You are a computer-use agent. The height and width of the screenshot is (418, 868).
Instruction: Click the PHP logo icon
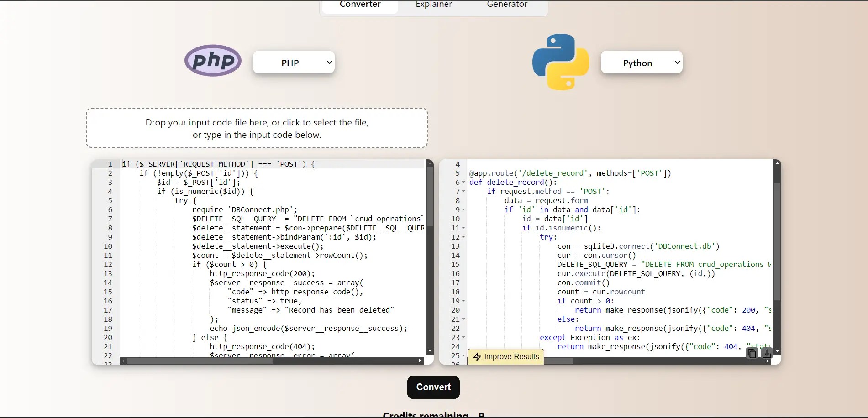213,61
